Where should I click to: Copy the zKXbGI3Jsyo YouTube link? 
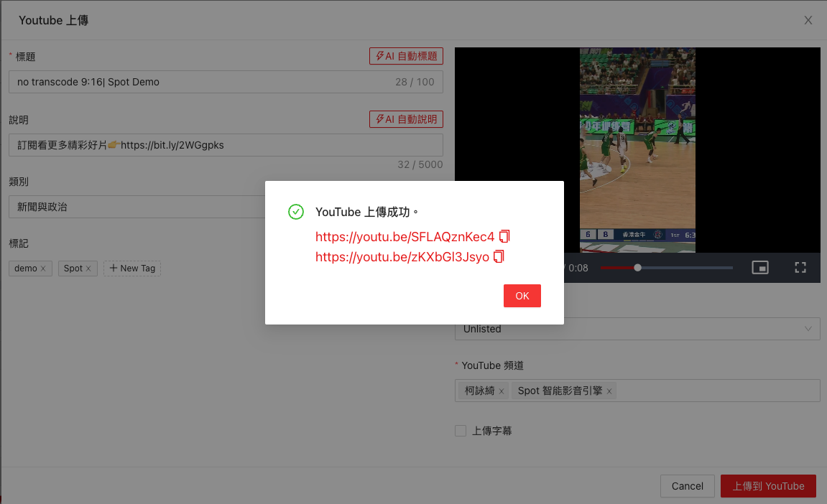pyautogui.click(x=499, y=257)
